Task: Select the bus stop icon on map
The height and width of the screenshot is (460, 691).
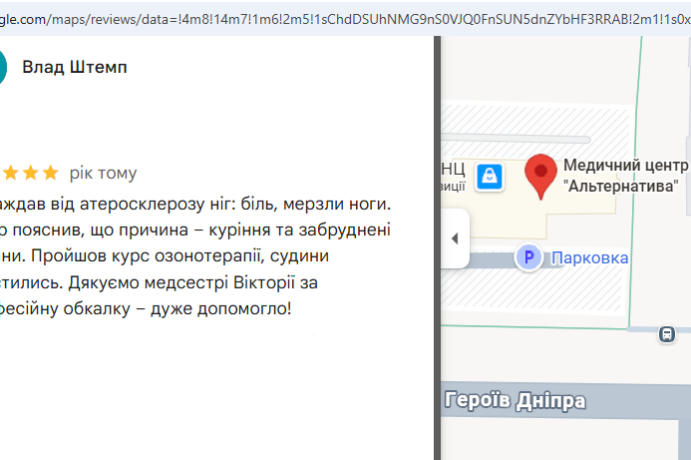Action: coord(667,334)
